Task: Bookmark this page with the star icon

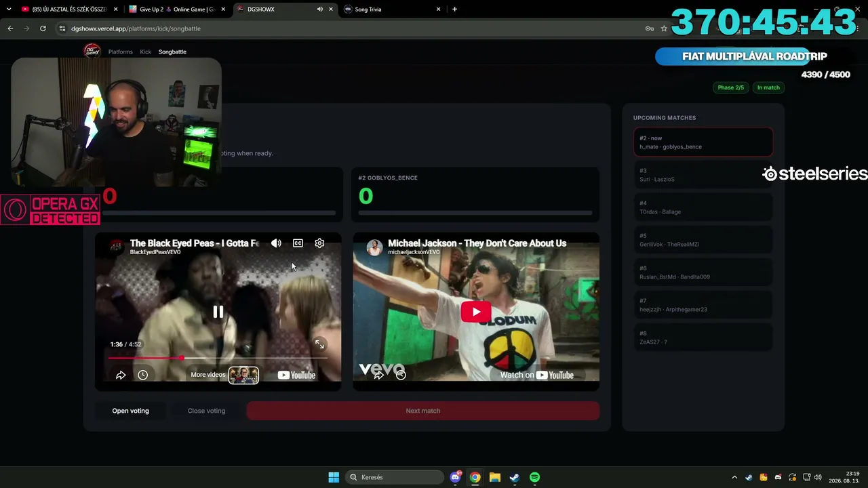Action: (x=664, y=28)
